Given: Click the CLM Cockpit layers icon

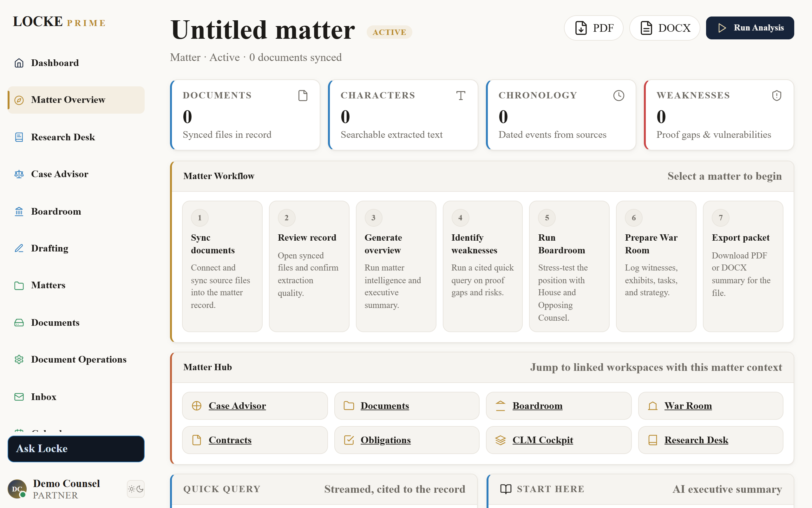Looking at the screenshot, I should 500,440.
